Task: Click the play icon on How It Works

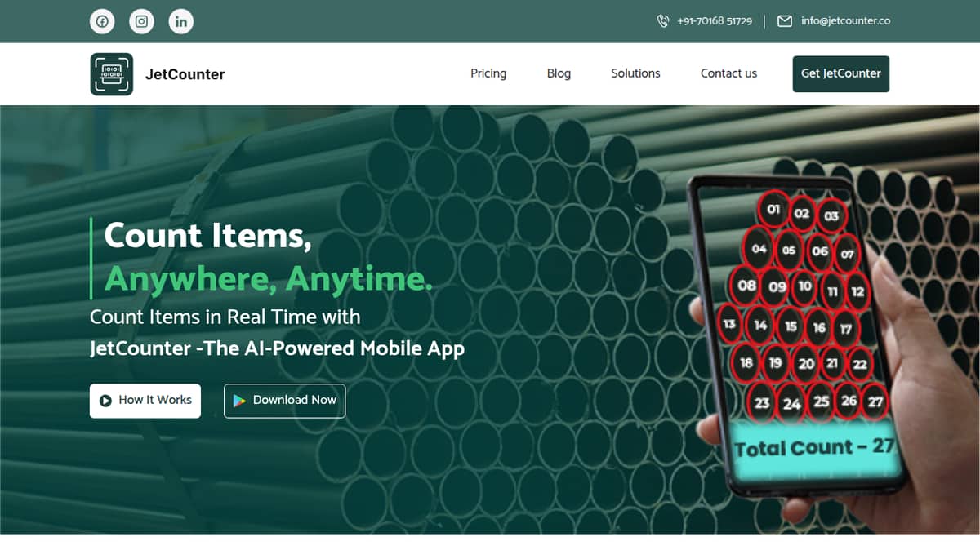Action: click(x=105, y=401)
